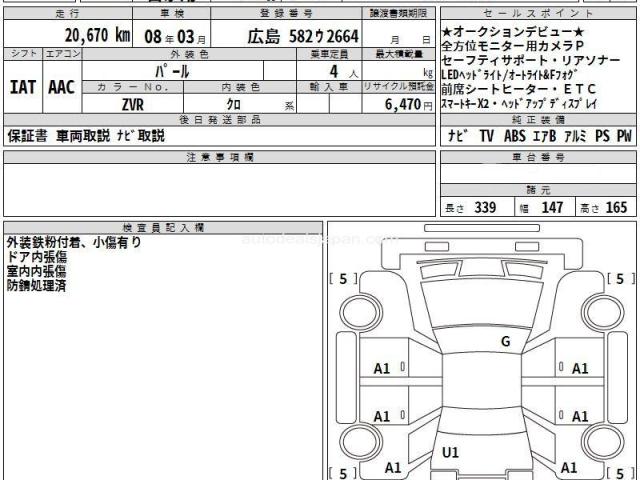The image size is (640, 480).
Task: Click the G mark on the car windshield
Action: [x=505, y=341]
